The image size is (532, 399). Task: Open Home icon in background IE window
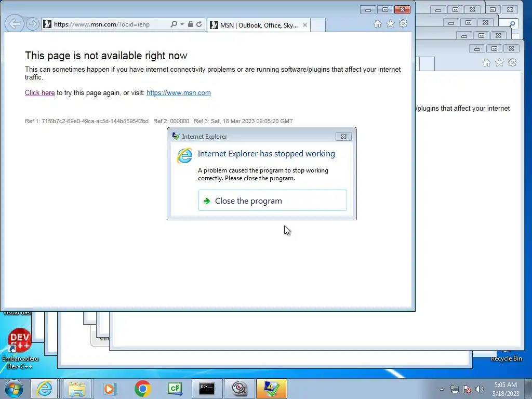click(x=486, y=63)
